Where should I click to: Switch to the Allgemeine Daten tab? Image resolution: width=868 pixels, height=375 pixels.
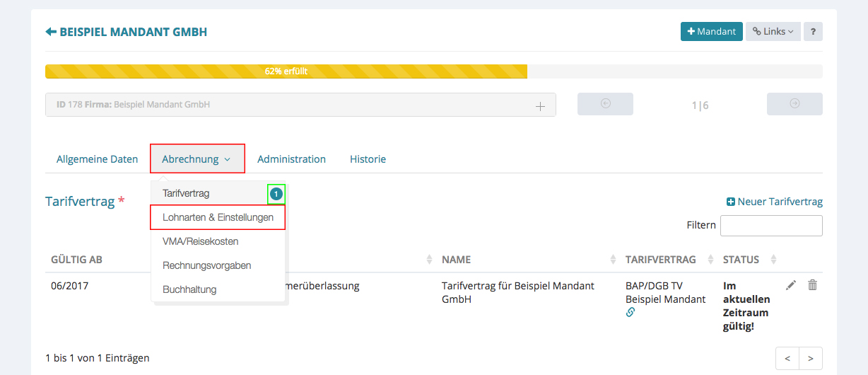(97, 159)
